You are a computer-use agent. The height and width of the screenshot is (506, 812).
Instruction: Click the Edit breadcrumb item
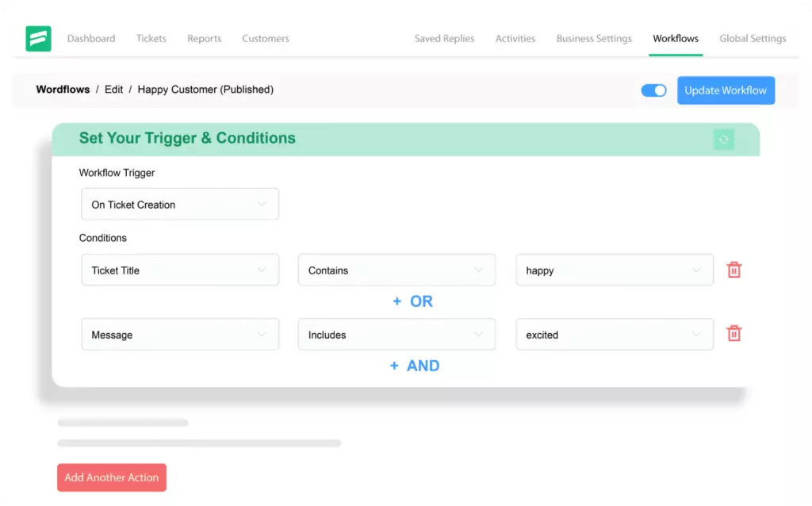pos(113,89)
